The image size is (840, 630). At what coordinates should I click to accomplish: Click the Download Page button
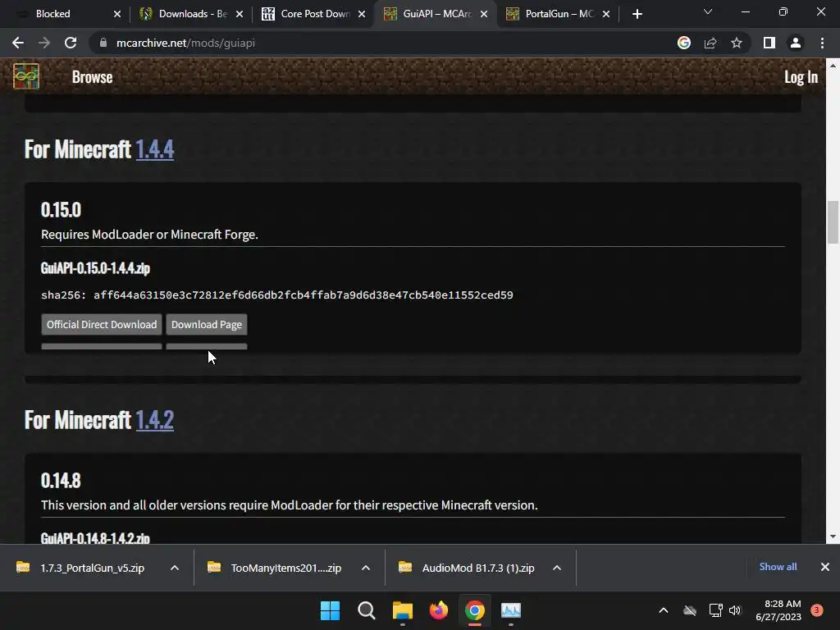coord(207,325)
